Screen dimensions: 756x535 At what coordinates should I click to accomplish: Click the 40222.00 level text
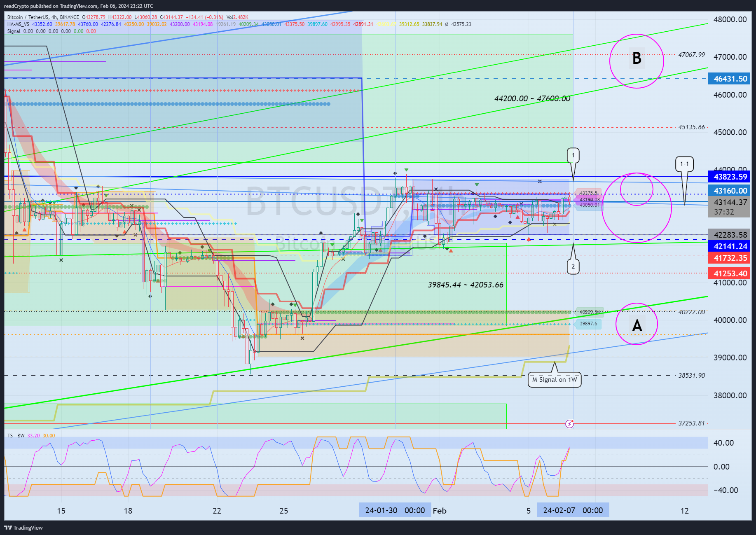coord(691,312)
